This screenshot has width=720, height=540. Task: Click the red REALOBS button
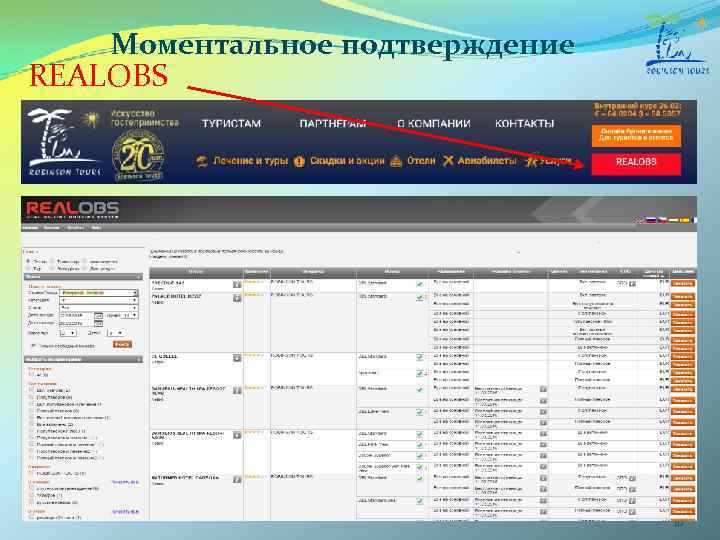(636, 164)
